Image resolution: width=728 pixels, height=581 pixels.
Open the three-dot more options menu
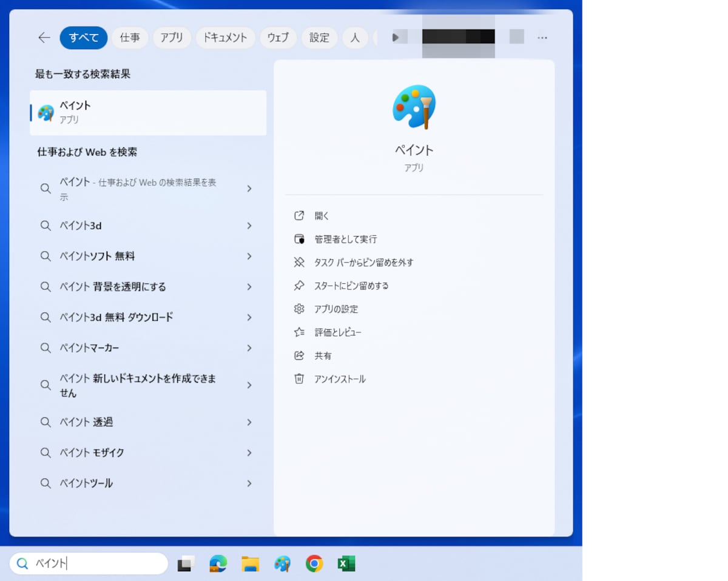(542, 38)
